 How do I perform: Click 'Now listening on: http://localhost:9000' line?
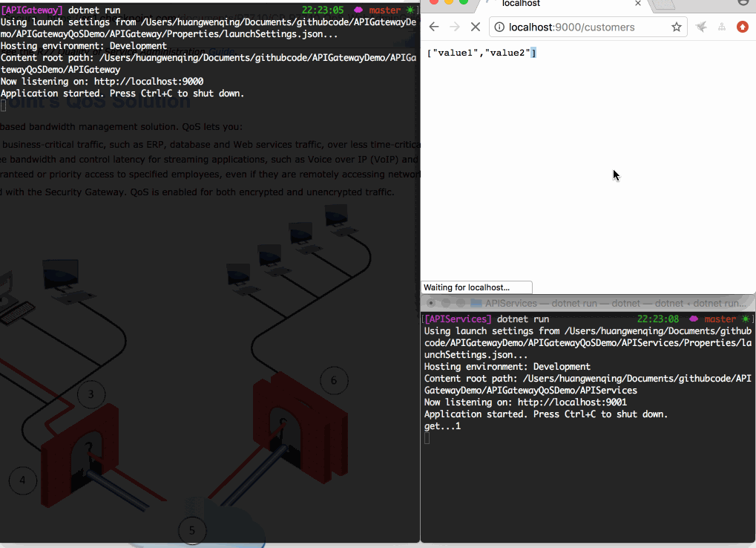[x=102, y=81]
